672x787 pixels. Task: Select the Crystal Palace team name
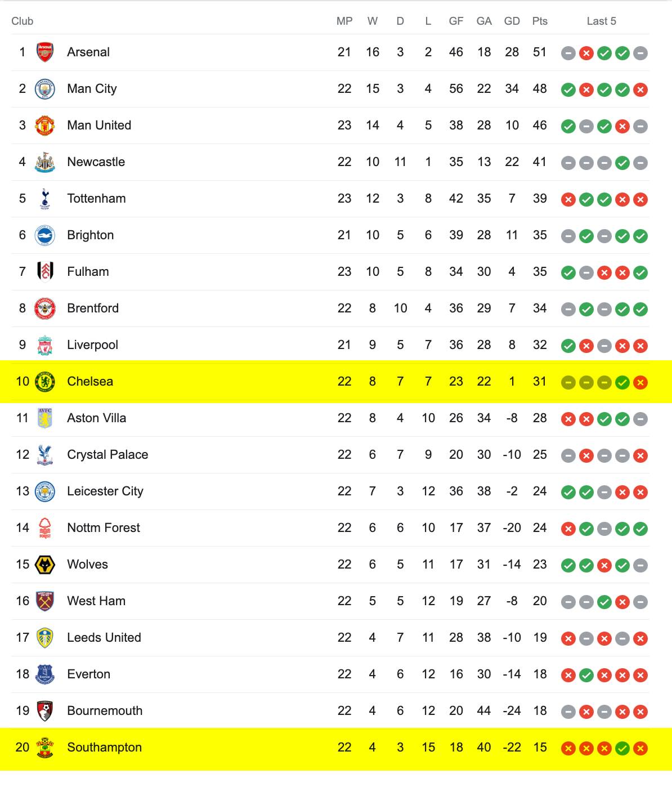pos(107,454)
